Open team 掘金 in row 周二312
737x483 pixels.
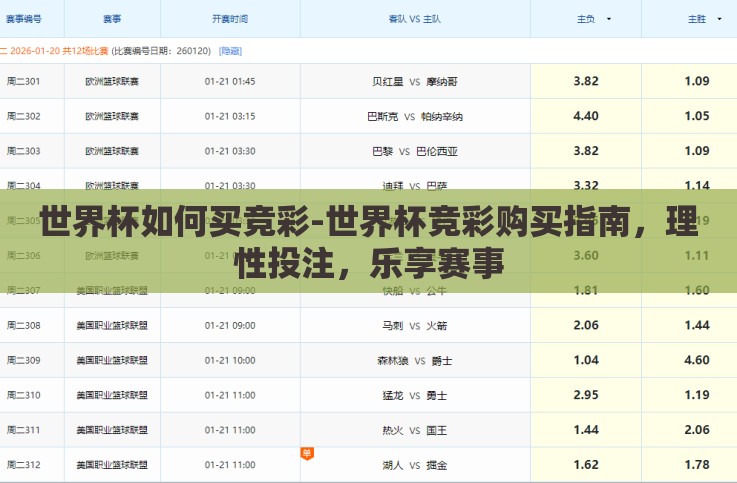[x=437, y=465]
